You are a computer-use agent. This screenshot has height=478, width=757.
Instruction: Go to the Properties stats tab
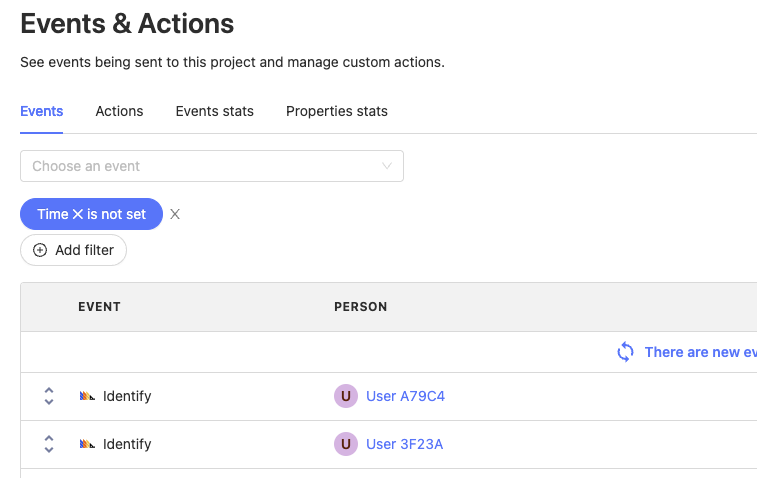(x=337, y=111)
